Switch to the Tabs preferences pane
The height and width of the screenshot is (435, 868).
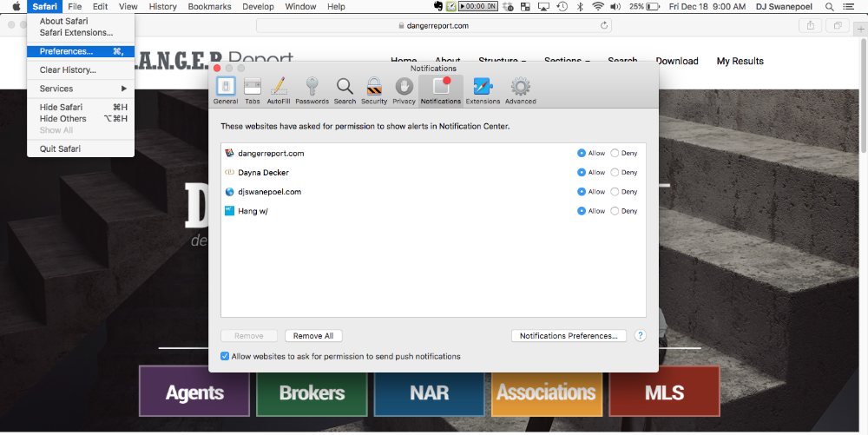click(253, 90)
